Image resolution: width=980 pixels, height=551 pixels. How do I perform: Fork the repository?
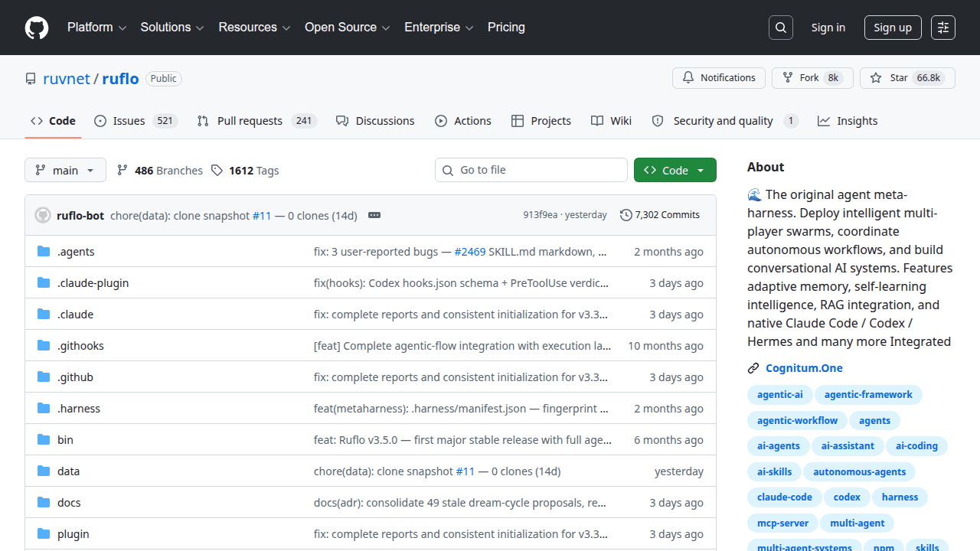click(812, 78)
